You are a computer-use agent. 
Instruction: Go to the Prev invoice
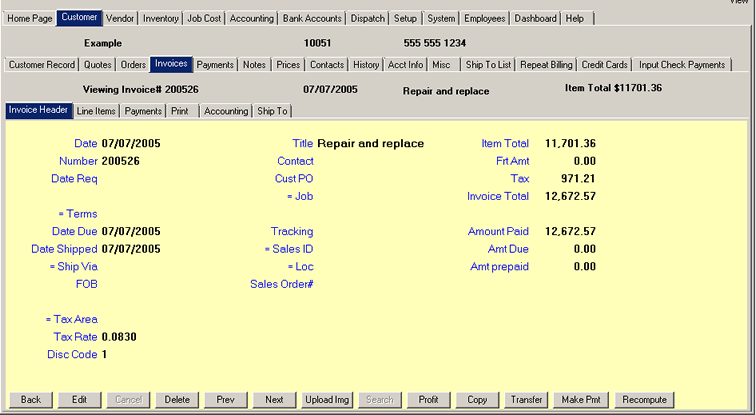pos(226,400)
